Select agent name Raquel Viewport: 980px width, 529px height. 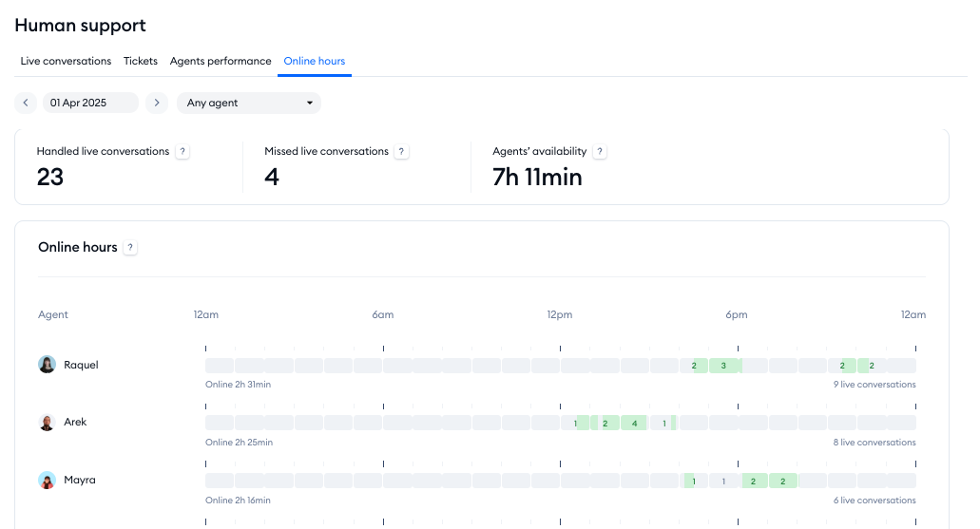[x=81, y=365]
